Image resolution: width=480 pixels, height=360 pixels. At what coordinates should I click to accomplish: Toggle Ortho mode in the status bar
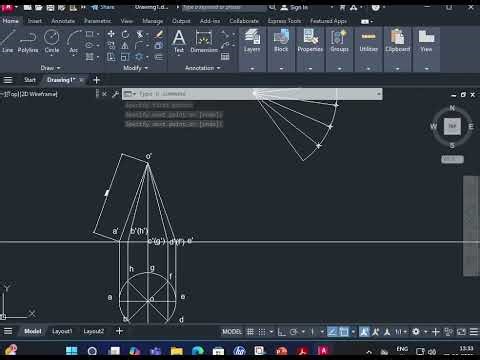tap(282, 332)
